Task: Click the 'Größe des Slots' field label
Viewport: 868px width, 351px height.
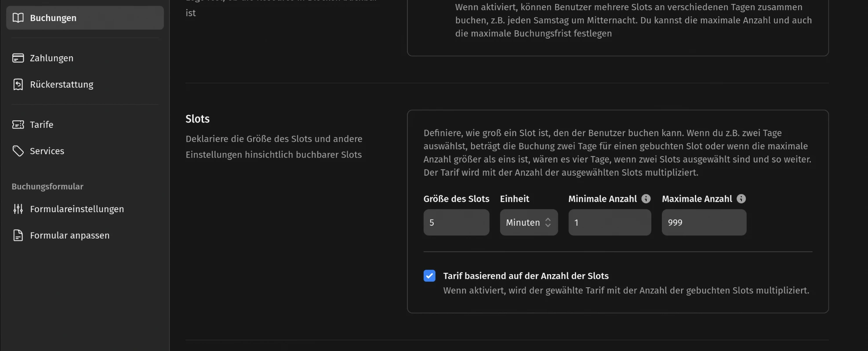Action: pos(456,199)
